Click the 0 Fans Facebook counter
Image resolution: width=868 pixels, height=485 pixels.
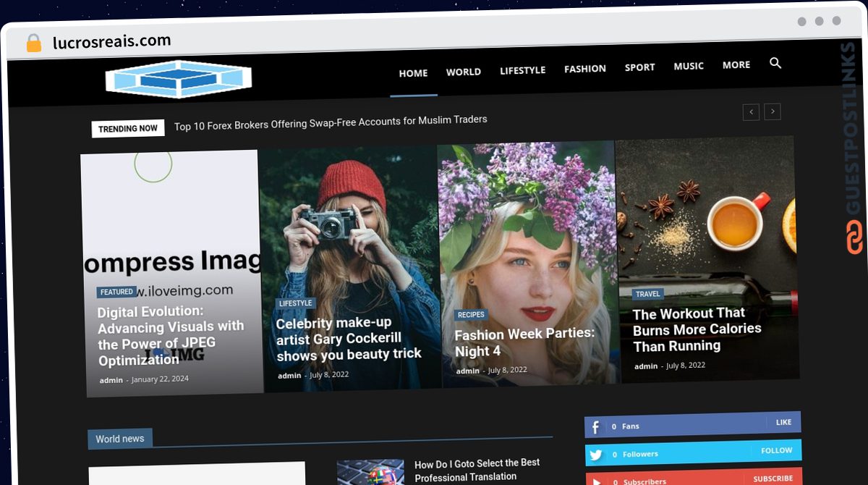(626, 426)
